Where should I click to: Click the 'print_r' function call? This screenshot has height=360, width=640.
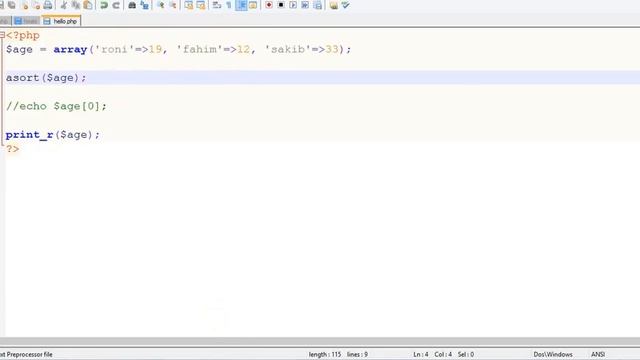point(29,135)
